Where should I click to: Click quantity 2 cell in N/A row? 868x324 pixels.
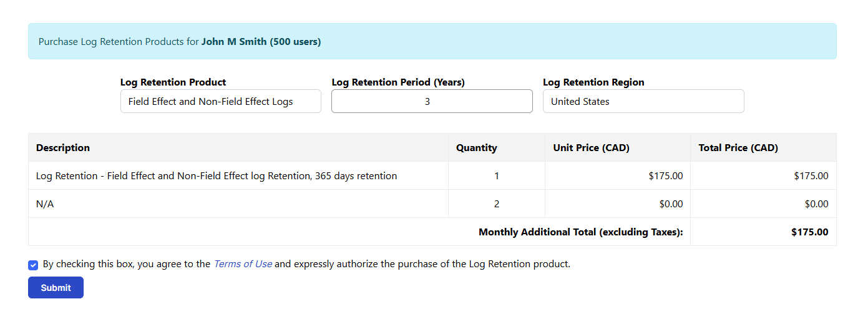[x=497, y=204]
